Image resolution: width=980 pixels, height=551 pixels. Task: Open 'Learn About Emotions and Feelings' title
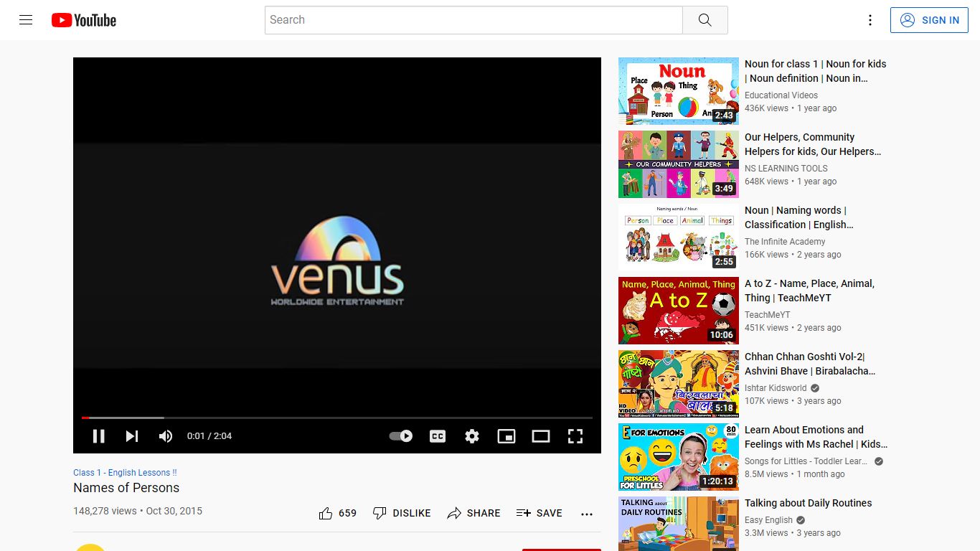pos(816,437)
